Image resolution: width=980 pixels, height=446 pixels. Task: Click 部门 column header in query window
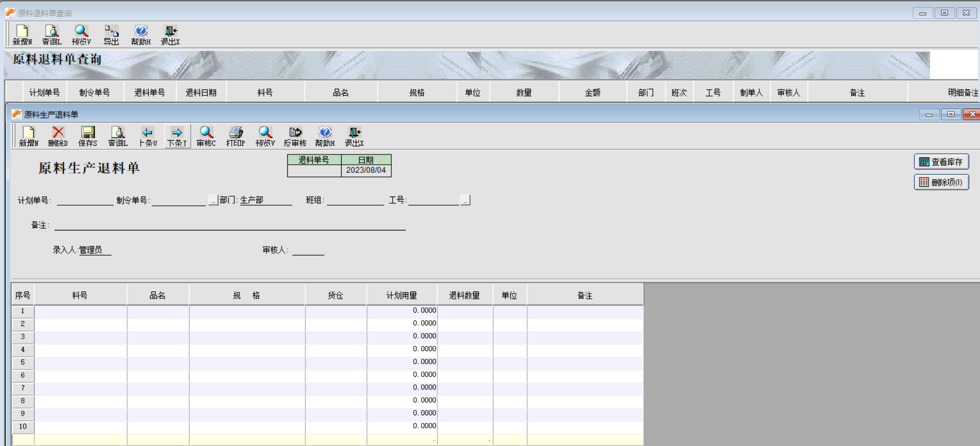click(646, 92)
